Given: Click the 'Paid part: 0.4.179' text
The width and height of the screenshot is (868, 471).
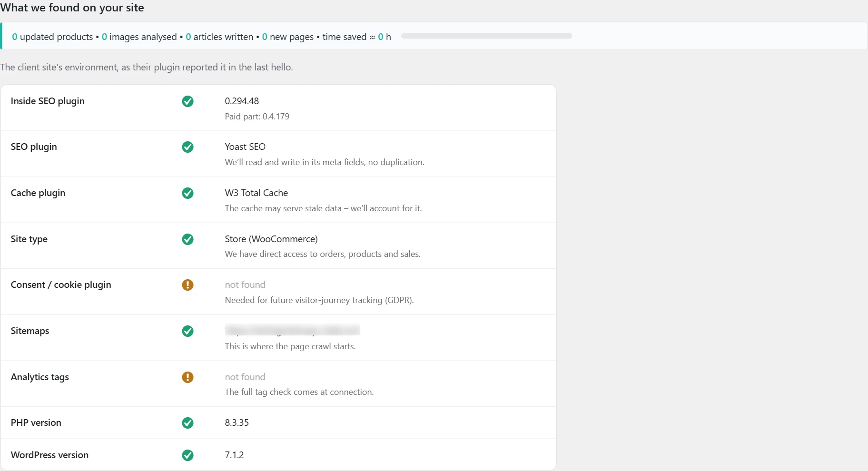Looking at the screenshot, I should click(x=257, y=117).
